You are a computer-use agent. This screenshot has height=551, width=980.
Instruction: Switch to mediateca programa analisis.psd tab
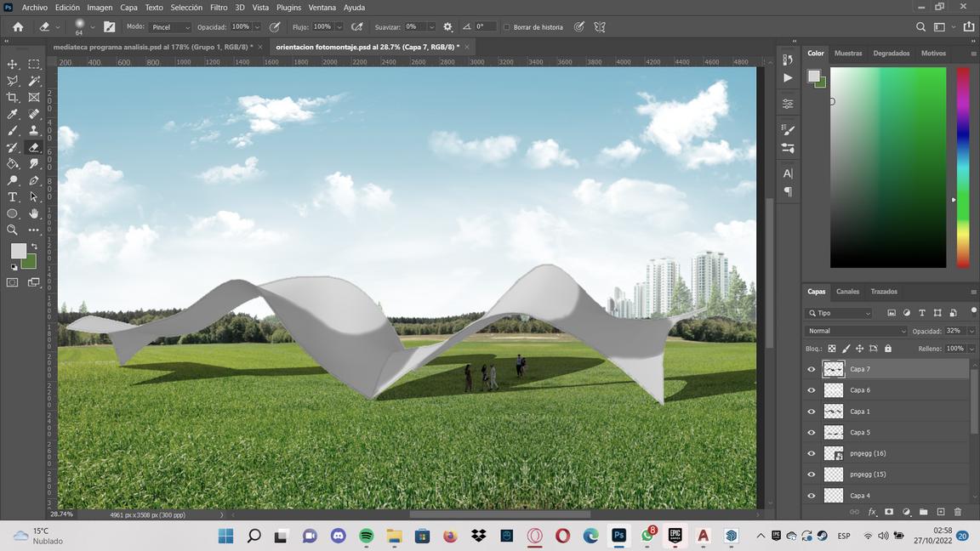(153, 47)
